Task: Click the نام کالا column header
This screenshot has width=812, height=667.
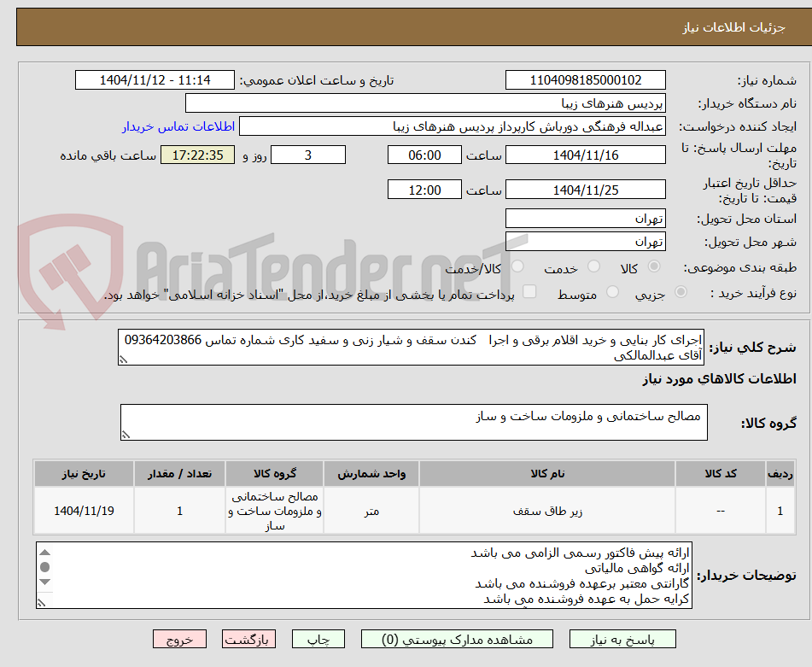Action: pos(547,474)
